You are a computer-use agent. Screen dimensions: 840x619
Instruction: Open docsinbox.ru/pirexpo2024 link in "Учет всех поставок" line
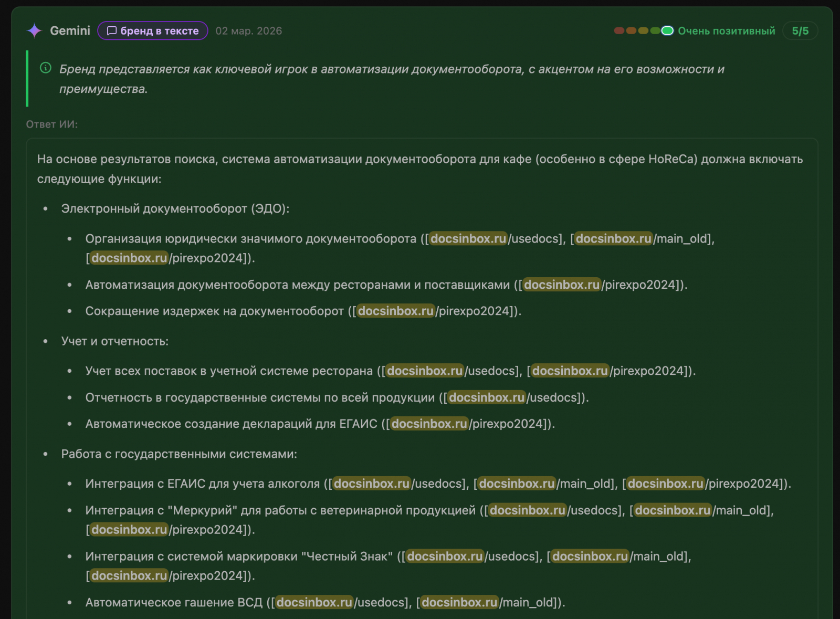coord(570,371)
